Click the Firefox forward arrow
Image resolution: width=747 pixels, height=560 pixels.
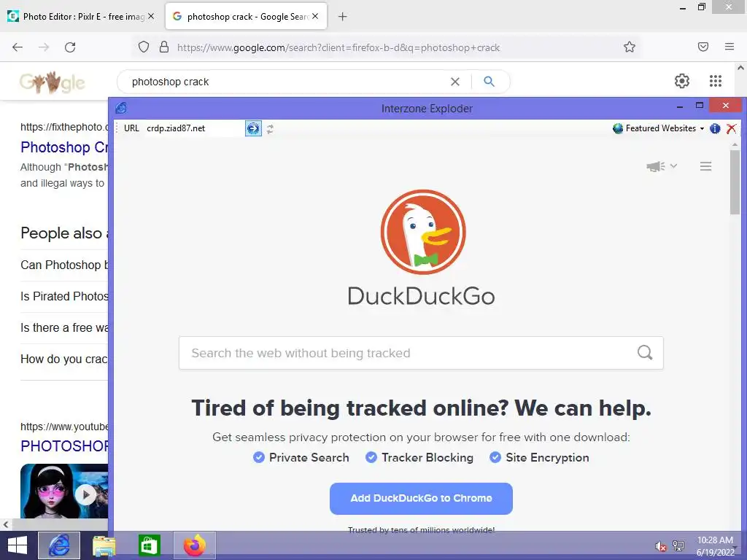coord(44,47)
